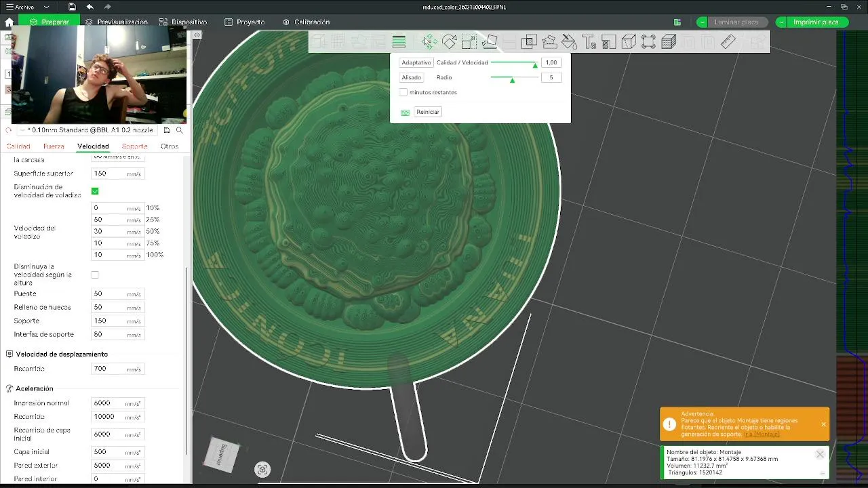Viewport: 868px width, 488px height.
Task: Click the save project icon
Action: (72, 7)
